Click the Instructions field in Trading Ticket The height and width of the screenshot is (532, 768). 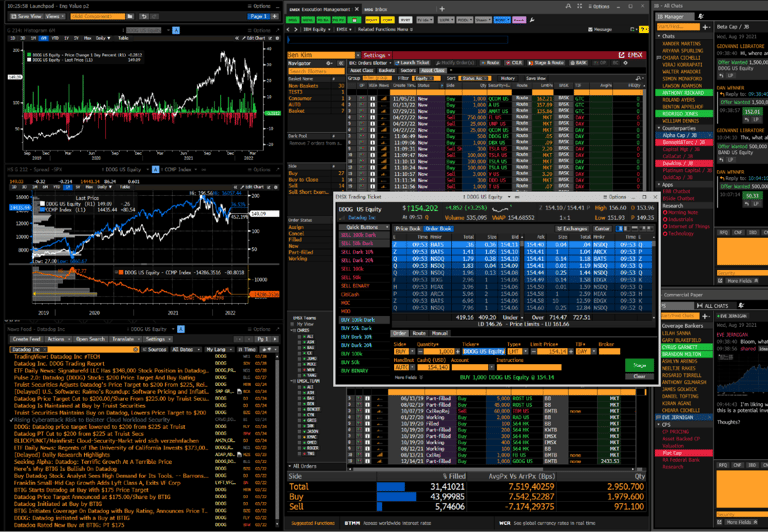[x=528, y=367]
